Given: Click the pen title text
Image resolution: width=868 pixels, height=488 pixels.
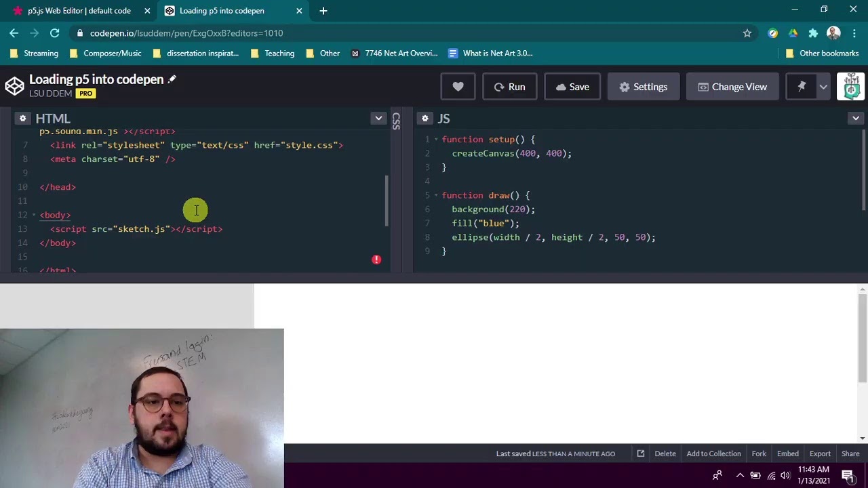Looking at the screenshot, I should [96, 79].
